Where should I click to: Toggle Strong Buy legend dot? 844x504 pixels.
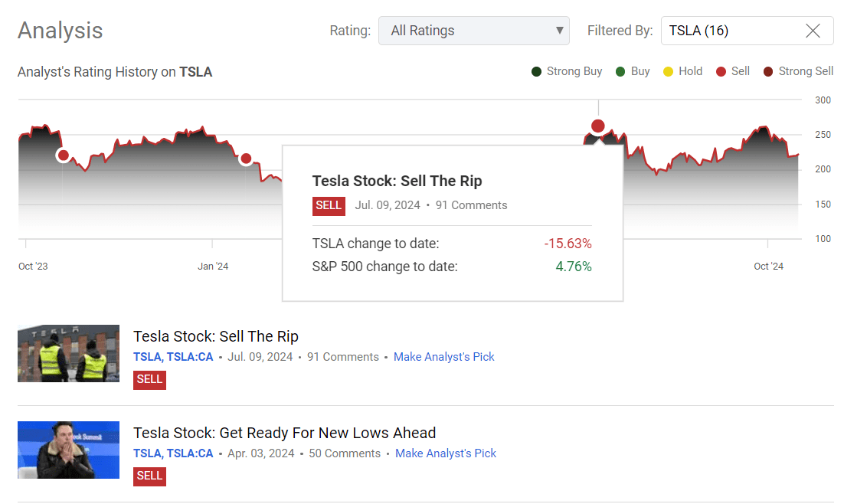pyautogui.click(x=537, y=72)
